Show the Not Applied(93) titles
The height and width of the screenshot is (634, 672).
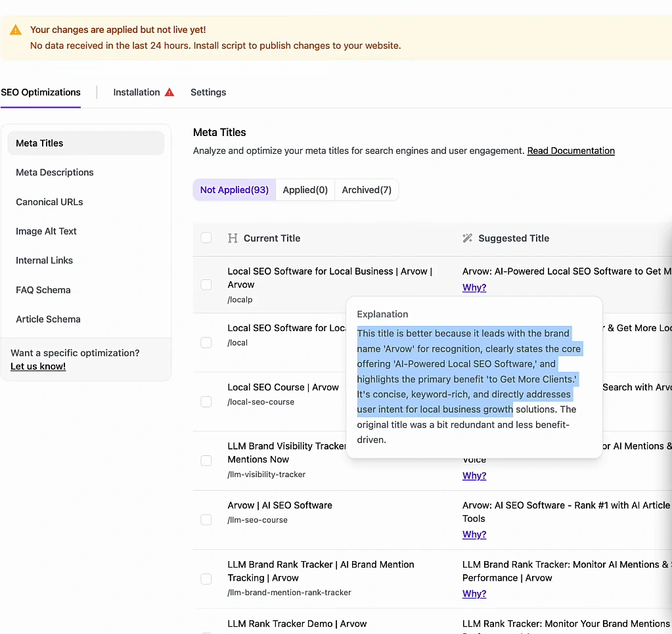coord(235,190)
